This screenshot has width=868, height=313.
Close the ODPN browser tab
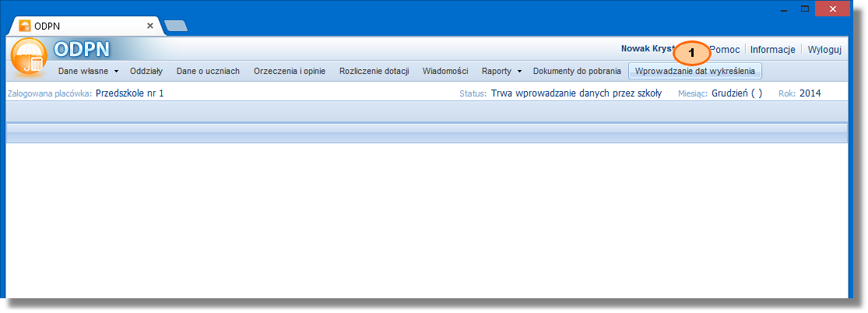point(150,26)
